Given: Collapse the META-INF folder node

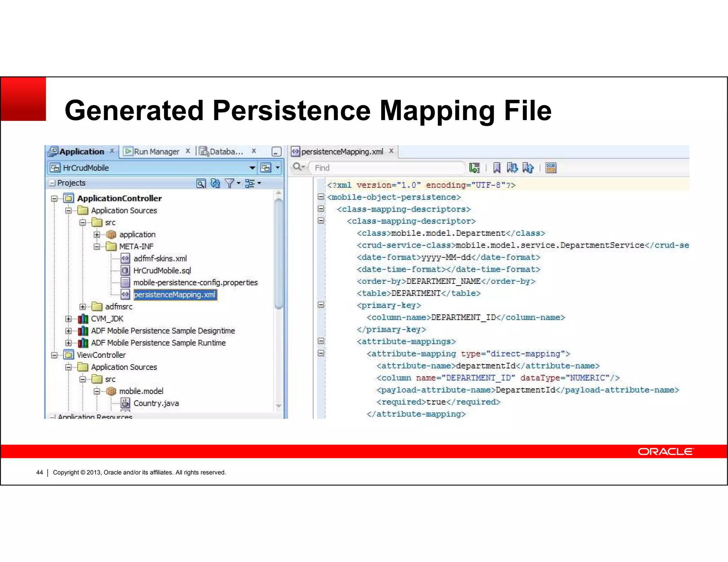Looking at the screenshot, I should click(x=97, y=247).
